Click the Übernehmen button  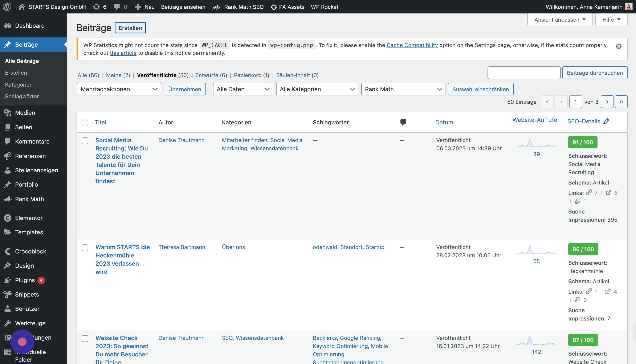[x=185, y=89]
